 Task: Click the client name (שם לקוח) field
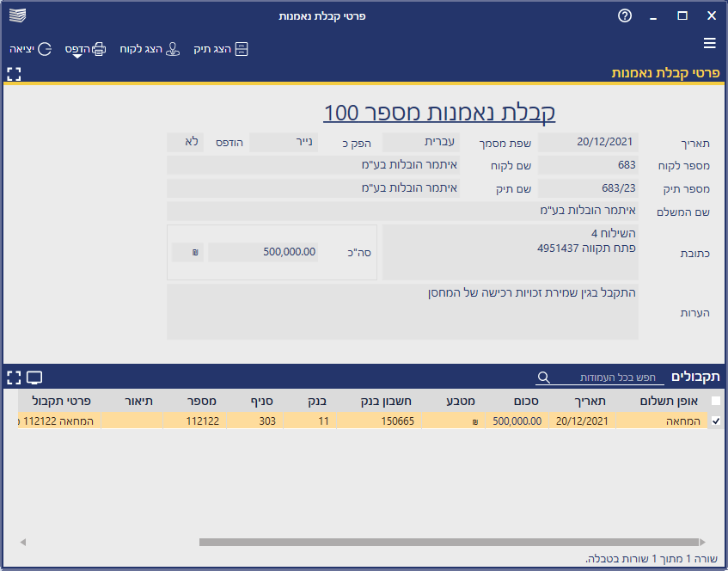[313, 165]
